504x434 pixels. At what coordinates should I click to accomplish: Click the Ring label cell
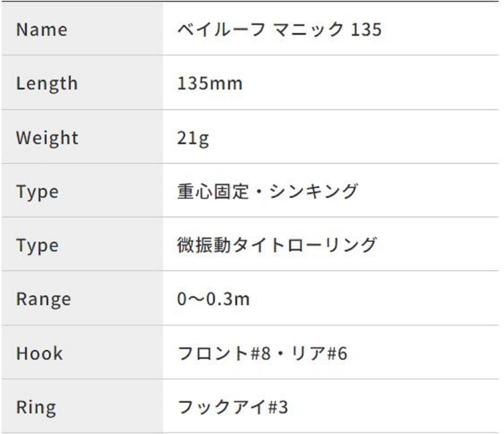pyautogui.click(x=36, y=407)
